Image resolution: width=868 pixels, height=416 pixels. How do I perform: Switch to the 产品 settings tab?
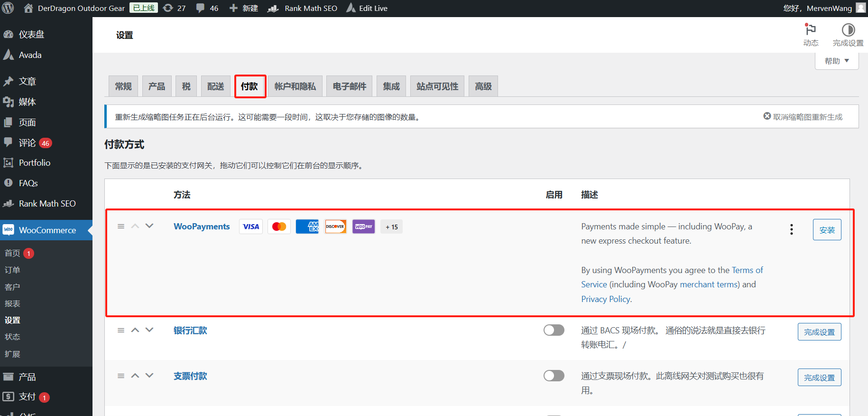[157, 86]
